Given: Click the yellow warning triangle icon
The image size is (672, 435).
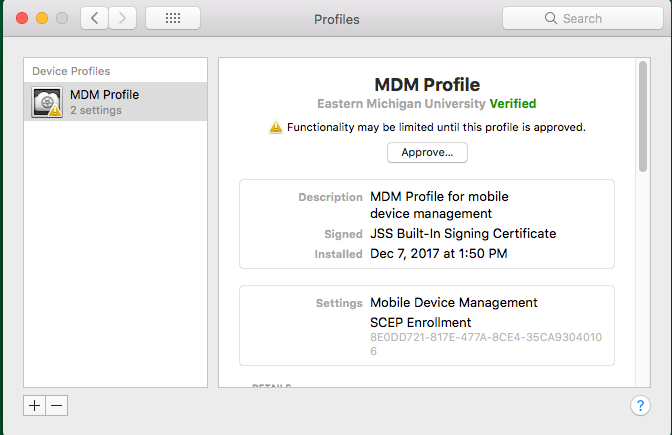Looking at the screenshot, I should pyautogui.click(x=276, y=127).
